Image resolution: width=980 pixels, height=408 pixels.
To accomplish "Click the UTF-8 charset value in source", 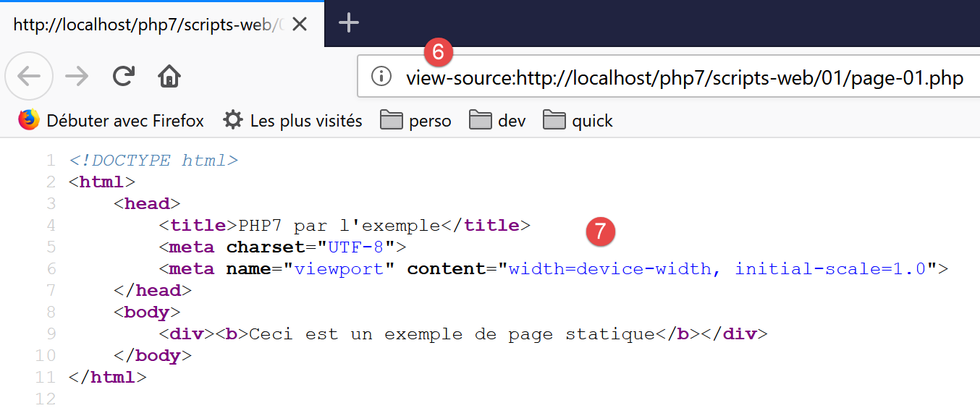I will tap(355, 247).
